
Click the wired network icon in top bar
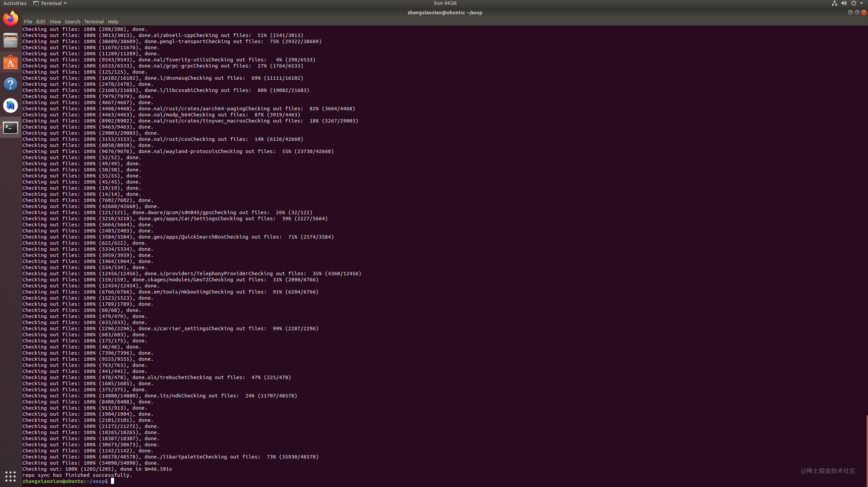tap(834, 3)
